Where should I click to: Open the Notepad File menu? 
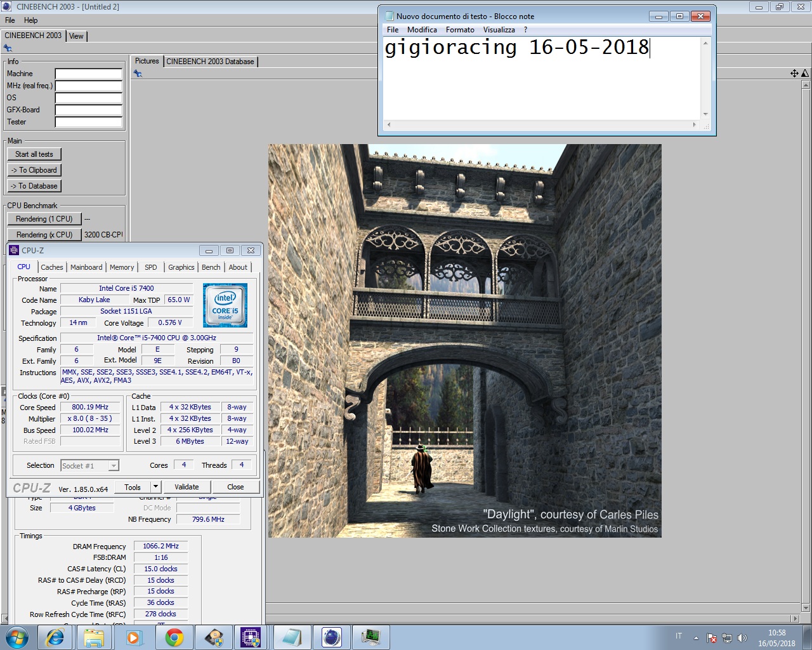(393, 30)
